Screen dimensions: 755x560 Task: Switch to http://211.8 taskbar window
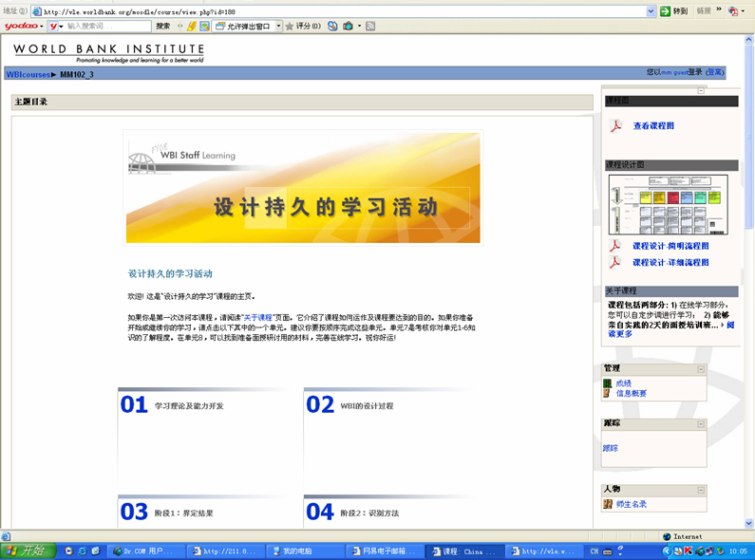click(x=226, y=551)
